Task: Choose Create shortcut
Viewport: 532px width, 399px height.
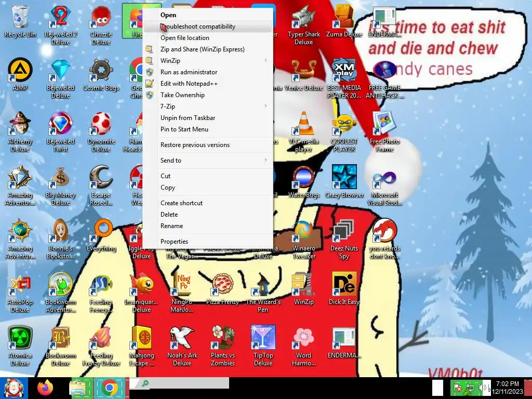Action: tap(208, 203)
